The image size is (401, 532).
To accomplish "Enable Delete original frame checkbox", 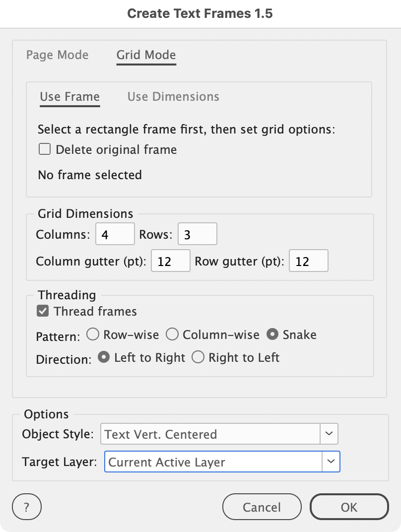I will click(45, 149).
